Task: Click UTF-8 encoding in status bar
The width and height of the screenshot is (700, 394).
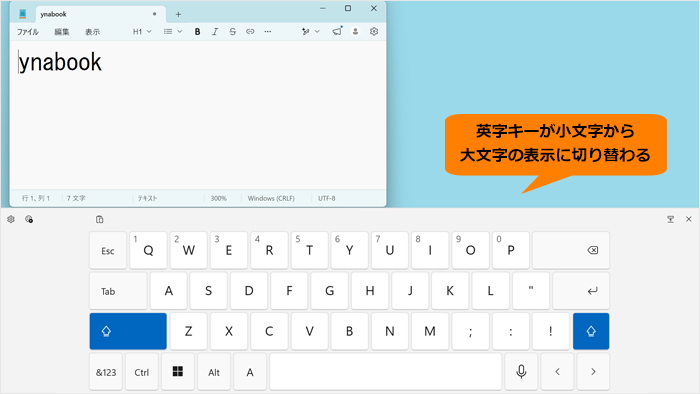Action: click(327, 198)
